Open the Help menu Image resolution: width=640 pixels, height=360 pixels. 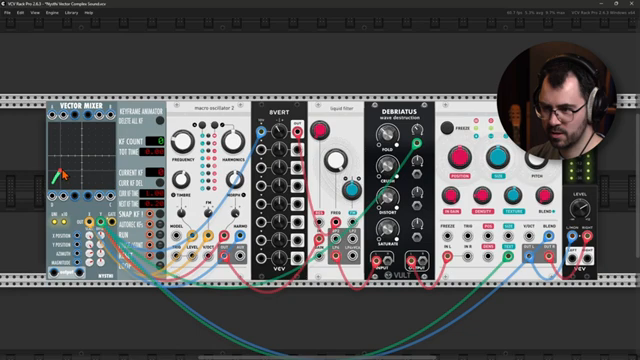(x=89, y=13)
